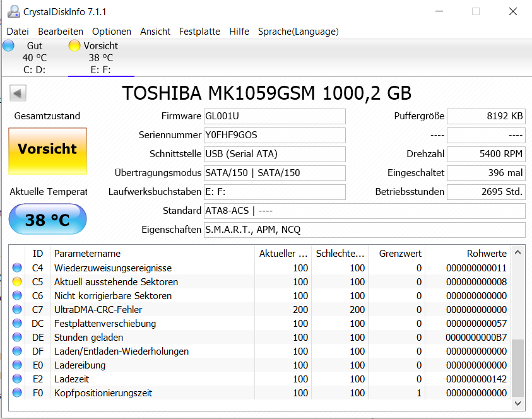The image size is (532, 419).
Task: Click the Seriennummer field Y0FHF9GOS
Action: [275, 136]
